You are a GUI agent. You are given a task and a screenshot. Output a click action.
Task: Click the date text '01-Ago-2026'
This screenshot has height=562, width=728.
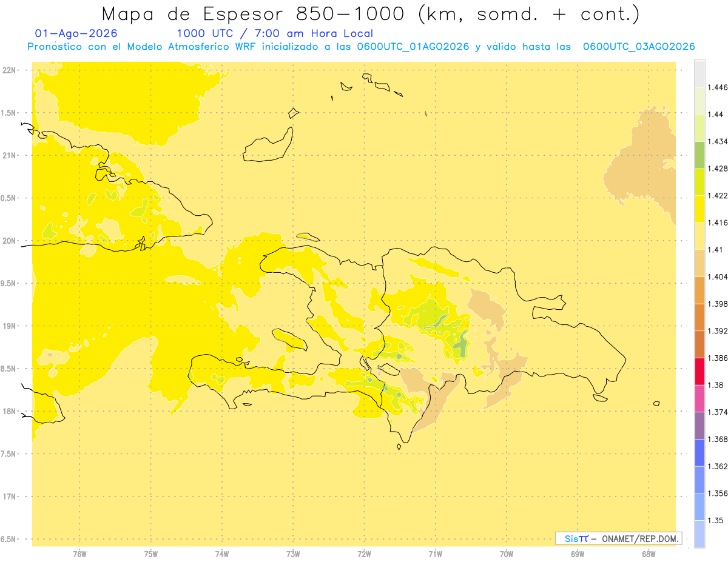[76, 33]
